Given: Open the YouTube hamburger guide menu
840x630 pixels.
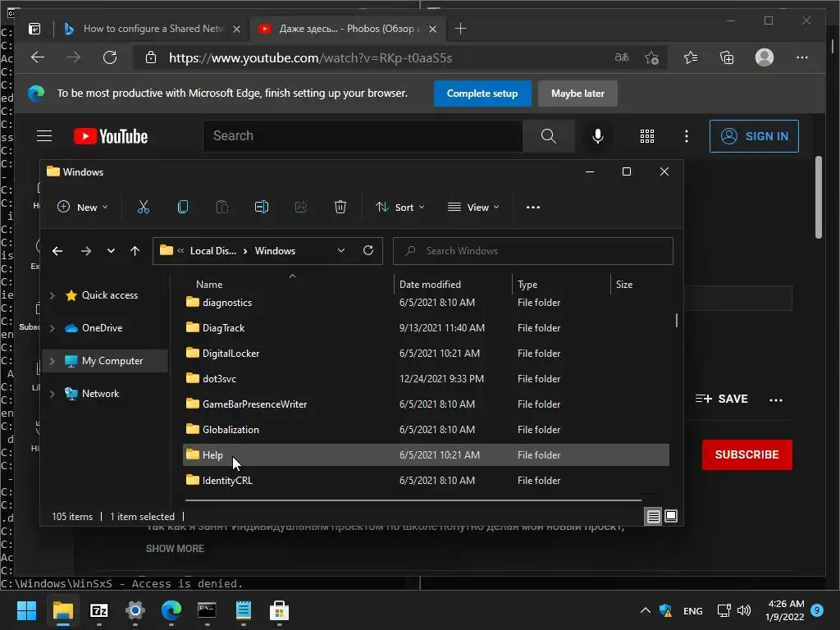Looking at the screenshot, I should coord(44,136).
